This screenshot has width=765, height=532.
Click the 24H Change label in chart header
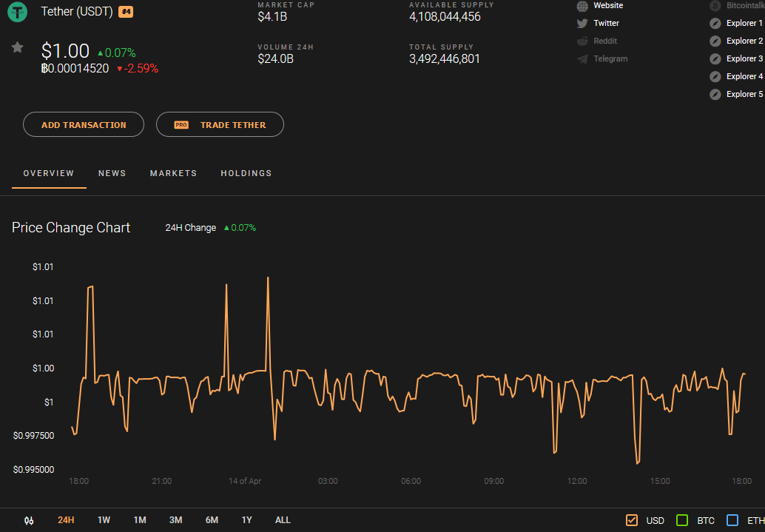(191, 228)
